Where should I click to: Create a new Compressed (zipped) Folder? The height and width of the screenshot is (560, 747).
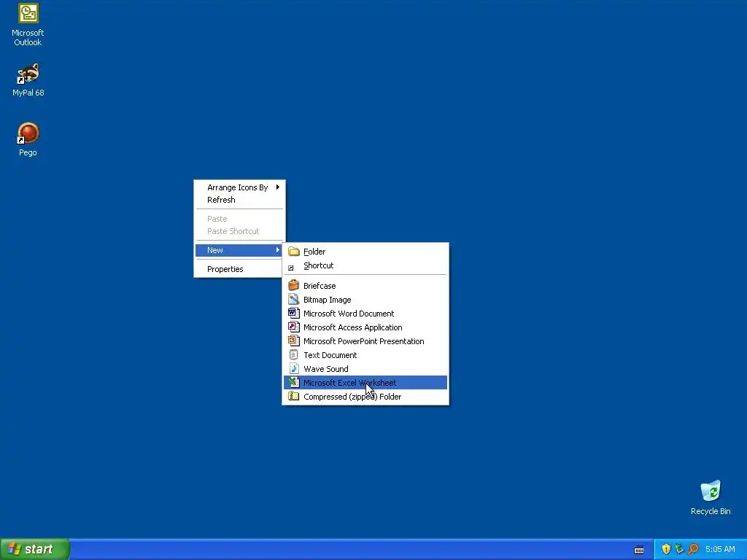[365, 396]
